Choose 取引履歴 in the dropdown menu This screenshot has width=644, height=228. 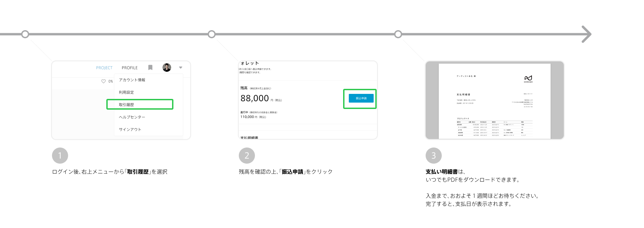pyautogui.click(x=126, y=105)
